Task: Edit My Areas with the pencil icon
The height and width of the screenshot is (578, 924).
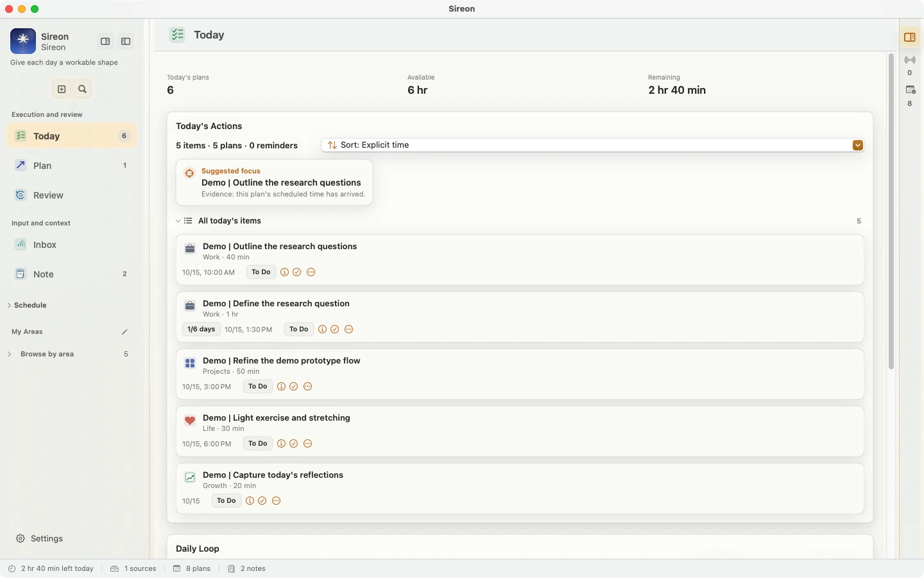Action: tap(124, 332)
